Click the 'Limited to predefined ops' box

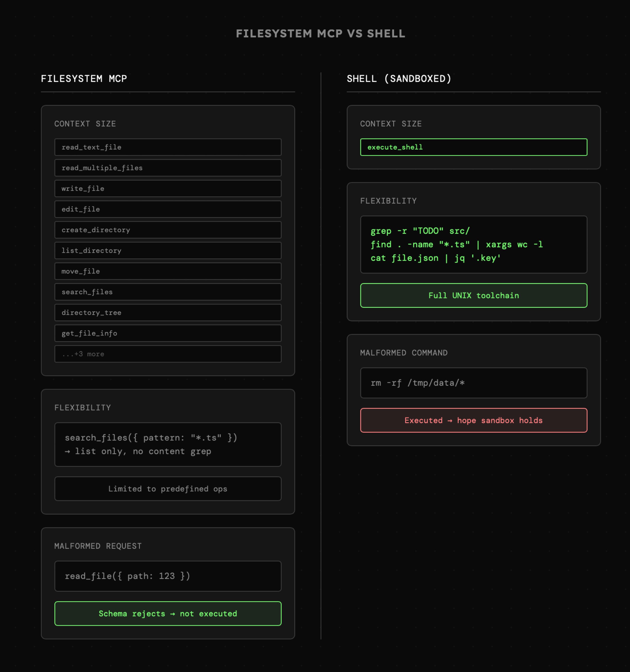[x=168, y=489]
